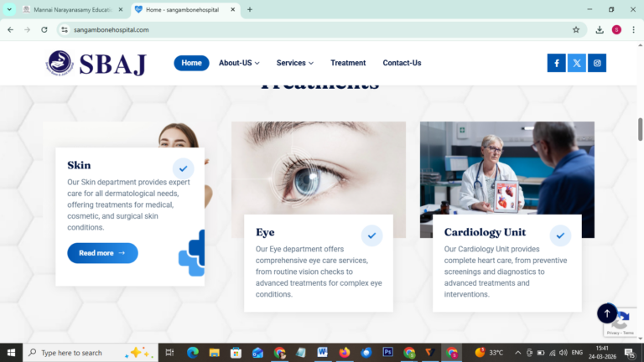This screenshot has height=362, width=644.
Task: Click the Windows taskbar search box
Action: (x=91, y=353)
